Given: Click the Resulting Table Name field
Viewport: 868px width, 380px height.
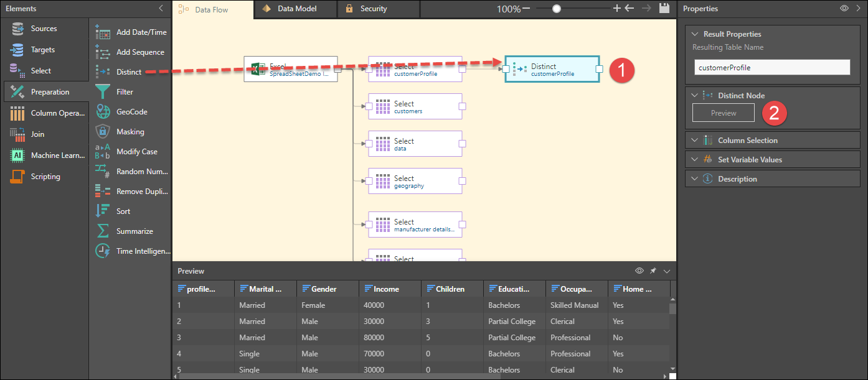Looking at the screenshot, I should coord(772,67).
